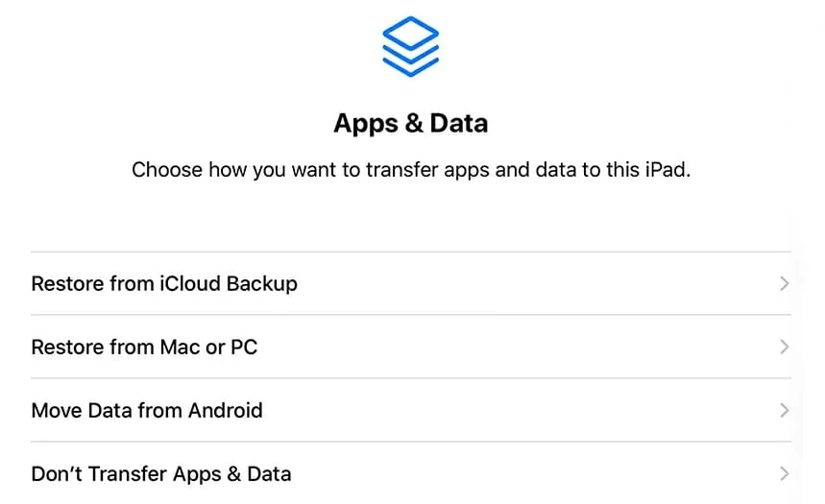825x504 pixels.
Task: Click the word "iCloud" in the first option
Action: click(188, 284)
